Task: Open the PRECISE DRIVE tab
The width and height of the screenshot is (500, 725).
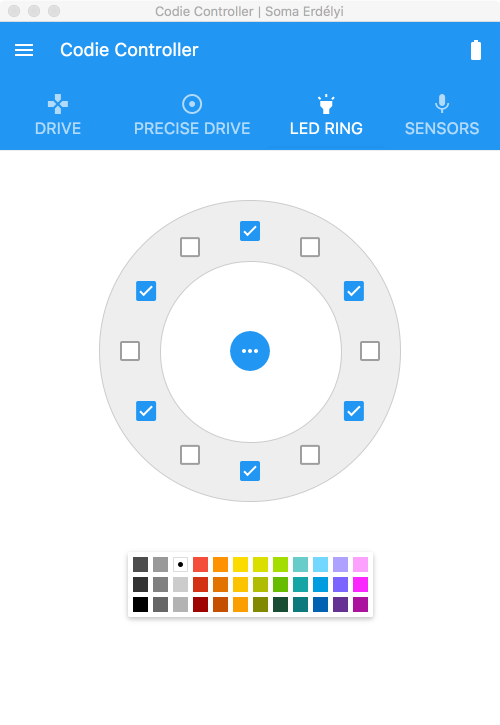Action: 192,115
